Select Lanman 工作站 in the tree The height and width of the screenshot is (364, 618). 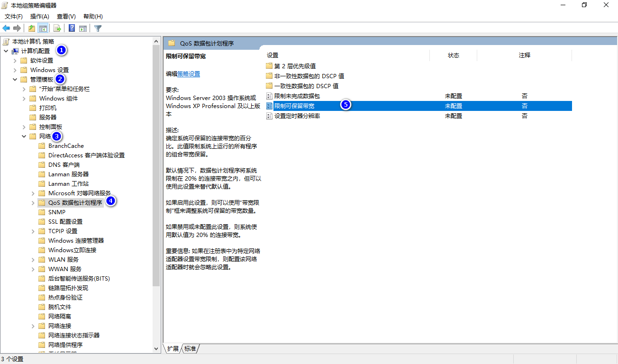coord(68,183)
